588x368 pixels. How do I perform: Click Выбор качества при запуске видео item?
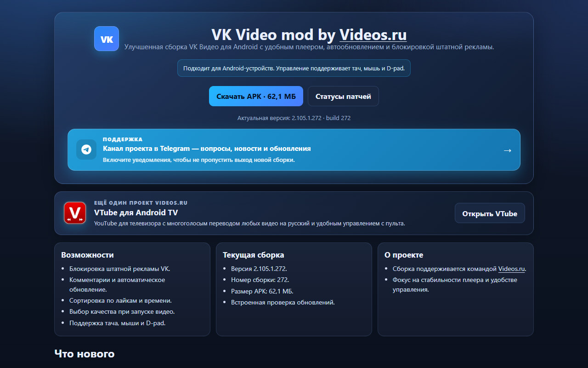[122, 312]
